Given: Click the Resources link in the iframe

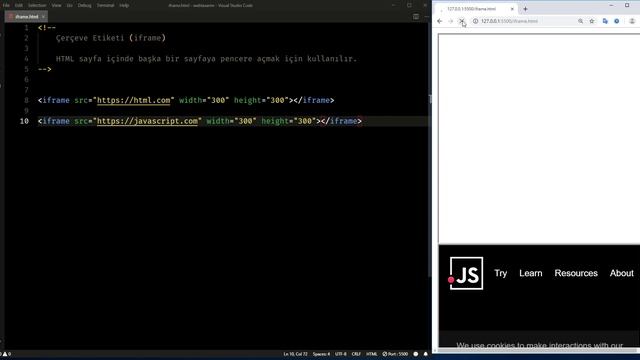Looking at the screenshot, I should pos(576,273).
